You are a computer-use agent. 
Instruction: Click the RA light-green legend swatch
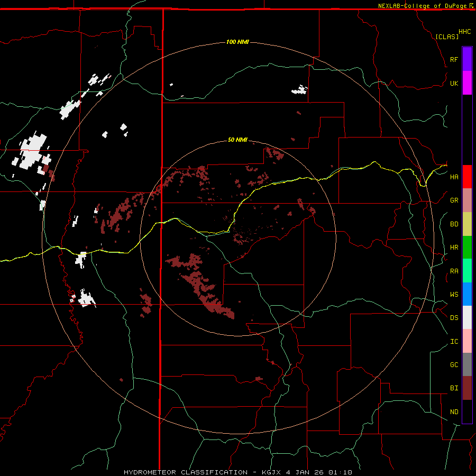(x=467, y=271)
